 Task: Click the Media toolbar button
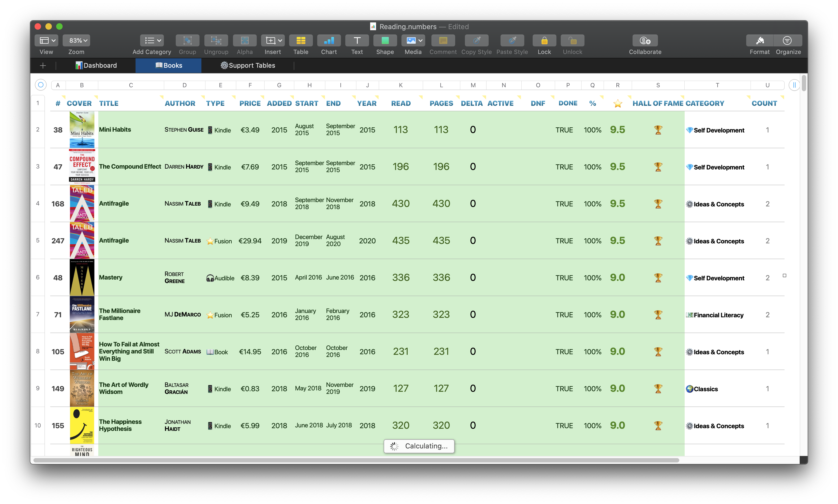(x=413, y=41)
